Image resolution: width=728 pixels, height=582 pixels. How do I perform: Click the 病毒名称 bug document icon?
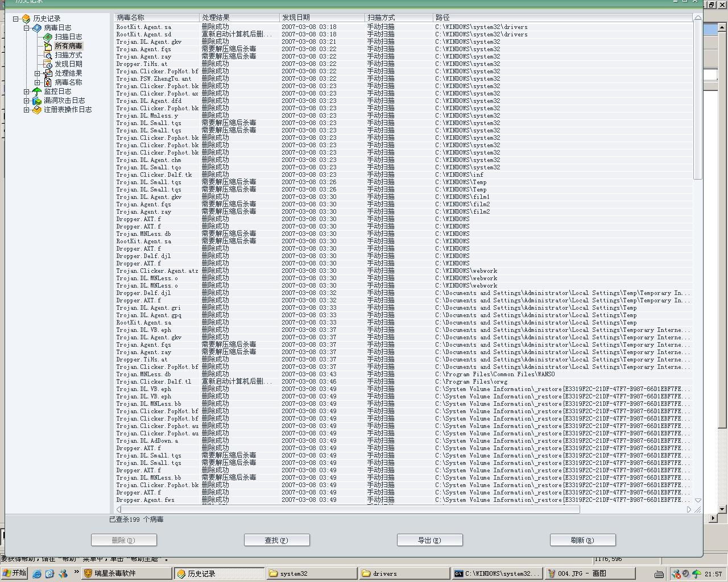tap(48, 82)
